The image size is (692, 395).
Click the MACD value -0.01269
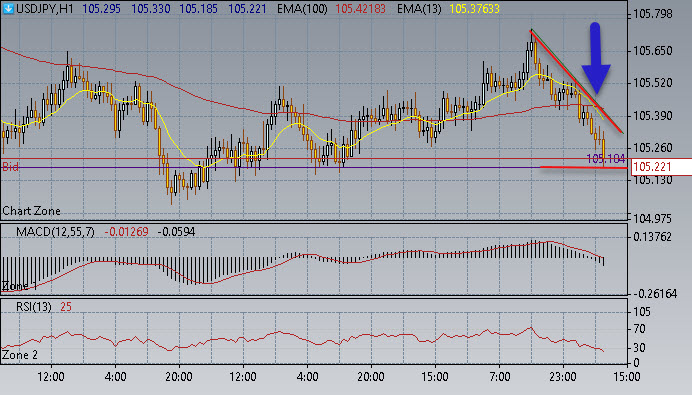[126, 232]
